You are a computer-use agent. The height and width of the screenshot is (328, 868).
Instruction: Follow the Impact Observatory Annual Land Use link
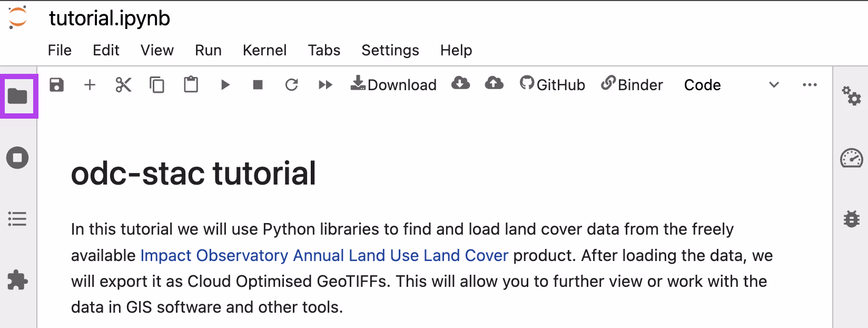click(x=324, y=255)
